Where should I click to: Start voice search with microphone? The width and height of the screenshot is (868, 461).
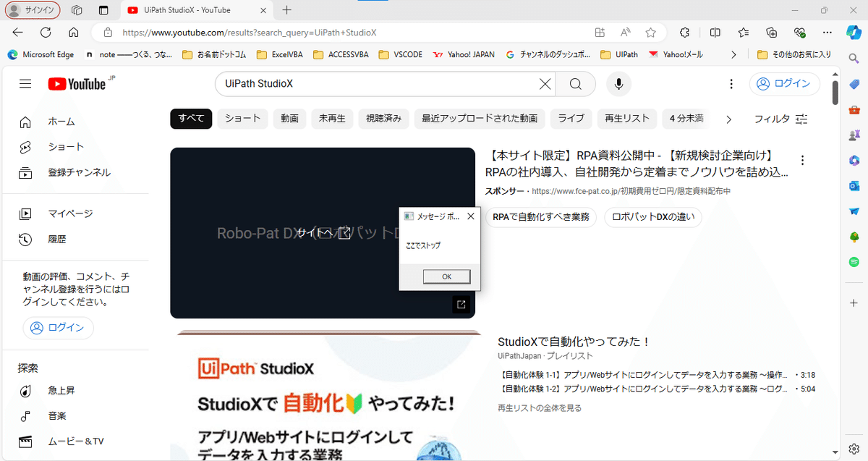[618, 84]
